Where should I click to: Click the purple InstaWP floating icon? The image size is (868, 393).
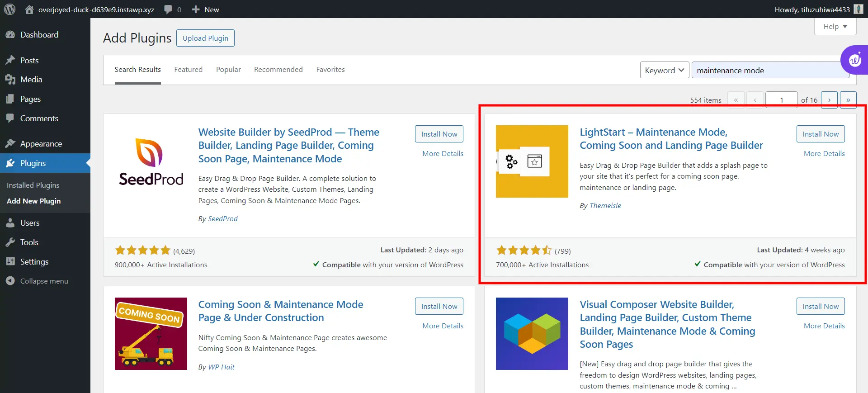854,60
